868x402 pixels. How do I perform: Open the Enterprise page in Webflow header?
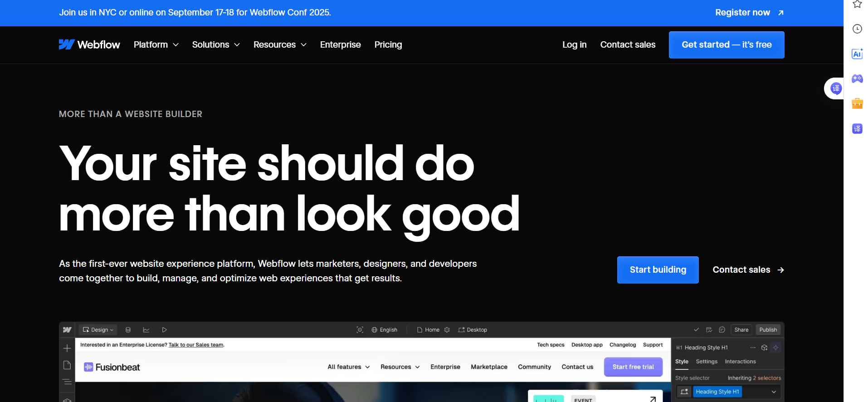click(x=341, y=44)
